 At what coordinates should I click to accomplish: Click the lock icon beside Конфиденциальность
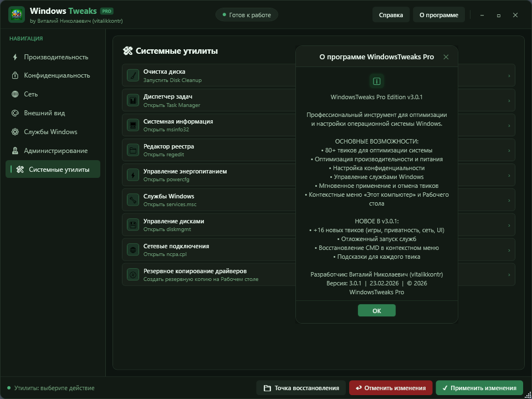point(15,75)
